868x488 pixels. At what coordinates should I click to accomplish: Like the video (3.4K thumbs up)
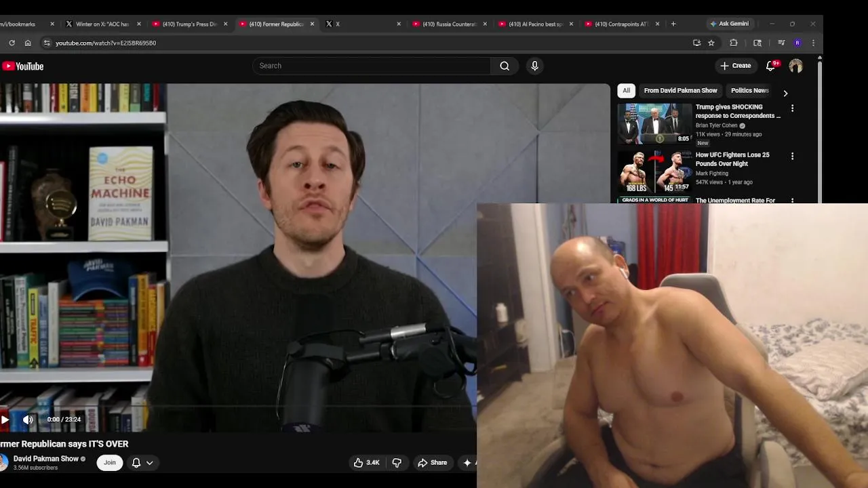point(366,463)
